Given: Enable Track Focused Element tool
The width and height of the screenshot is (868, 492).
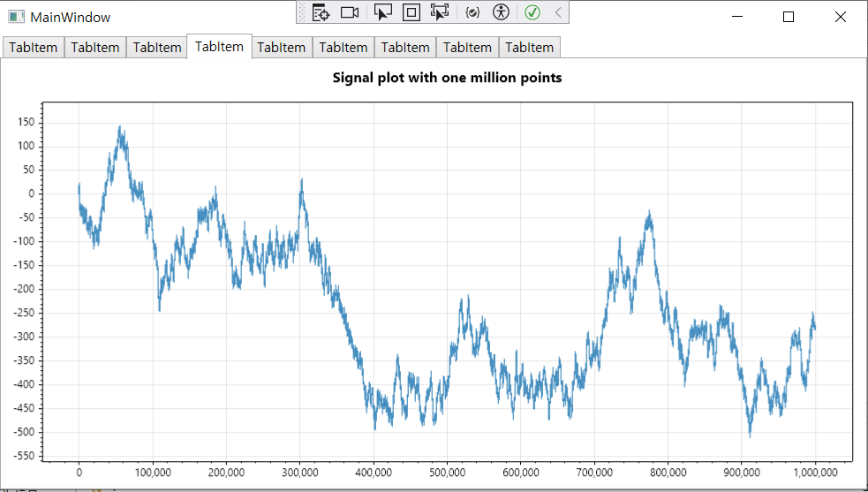Looking at the screenshot, I should [440, 12].
